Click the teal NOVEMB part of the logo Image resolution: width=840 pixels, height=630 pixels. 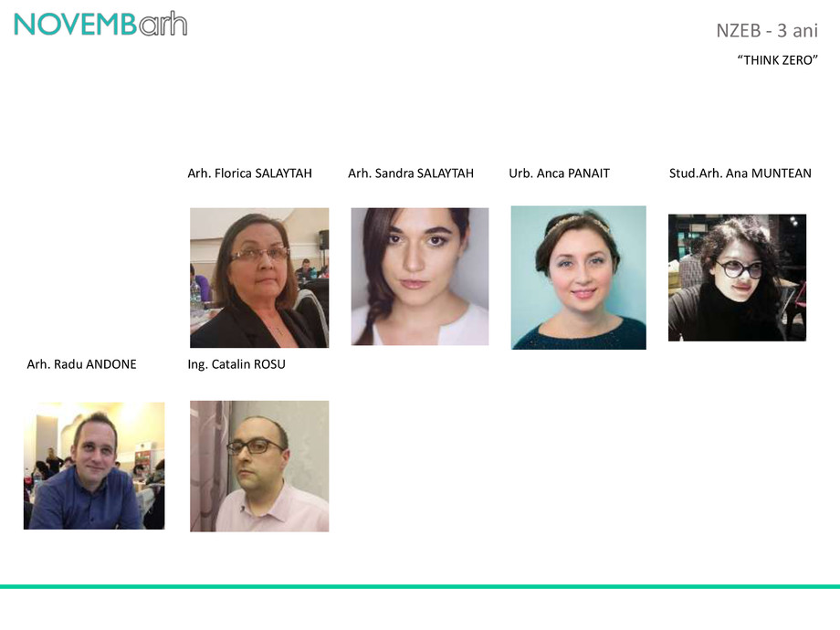(75, 25)
